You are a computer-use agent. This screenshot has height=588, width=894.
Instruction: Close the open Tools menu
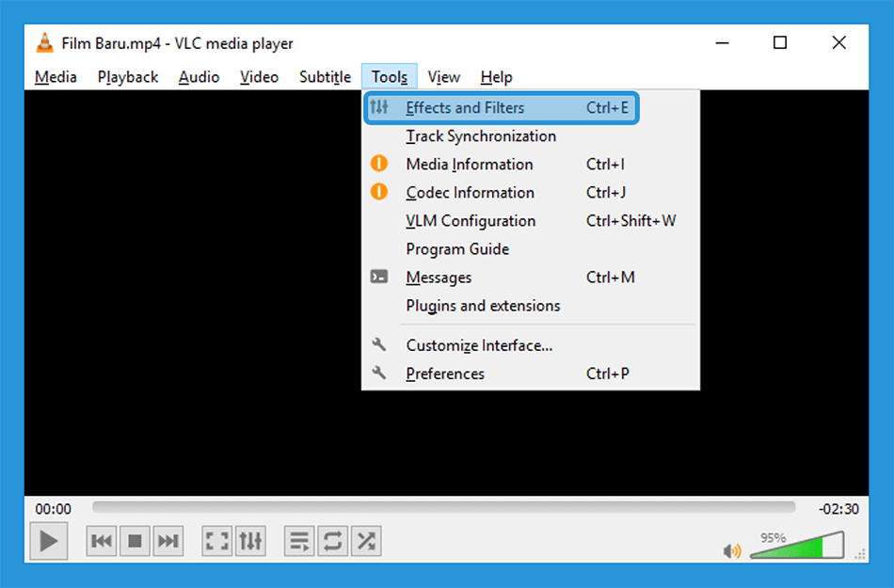pyautogui.click(x=390, y=77)
